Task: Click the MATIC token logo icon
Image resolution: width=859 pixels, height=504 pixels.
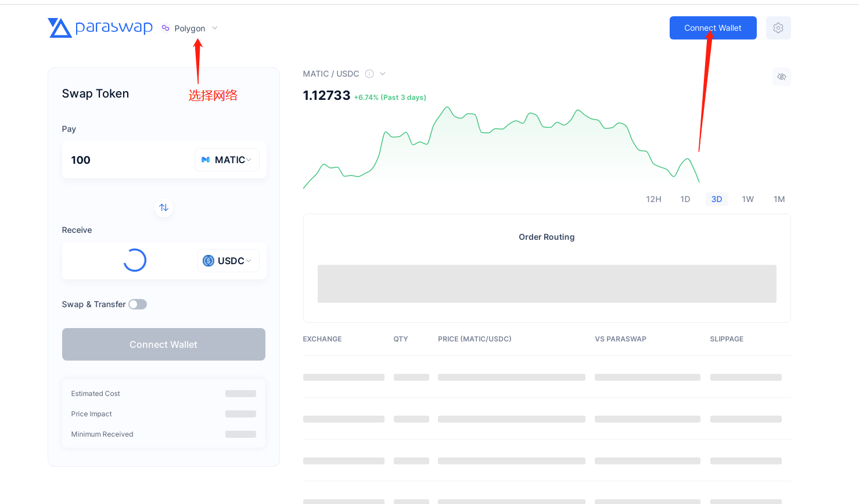Action: click(x=206, y=160)
